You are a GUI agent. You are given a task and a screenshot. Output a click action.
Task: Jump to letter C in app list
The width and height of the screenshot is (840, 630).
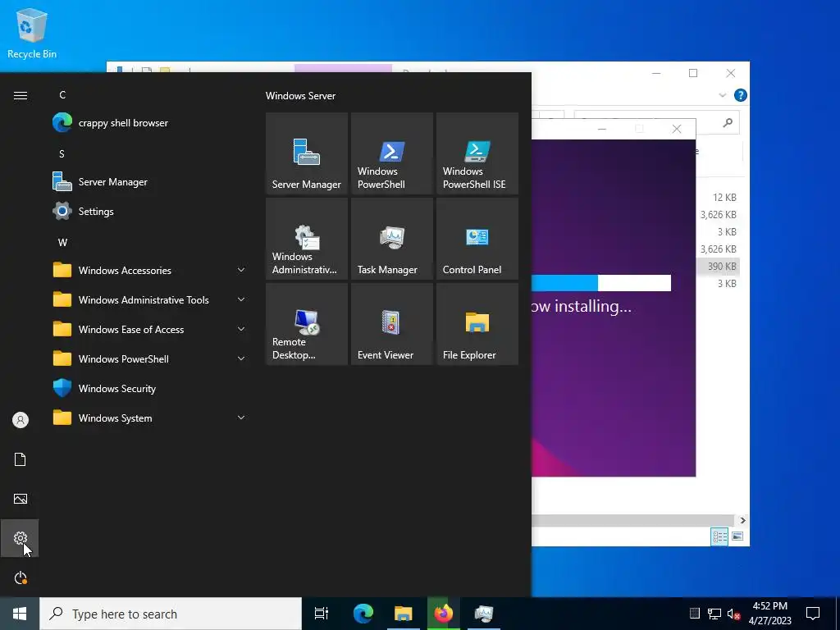(x=62, y=95)
